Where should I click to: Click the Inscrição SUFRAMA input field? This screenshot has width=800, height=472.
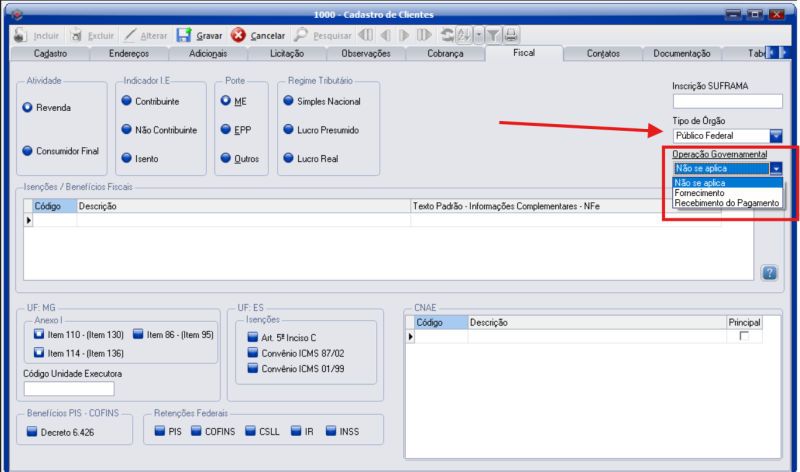click(727, 101)
